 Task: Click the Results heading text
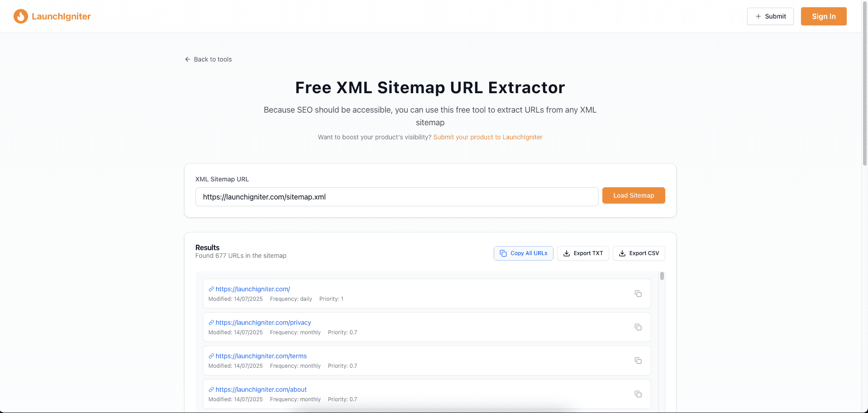207,247
